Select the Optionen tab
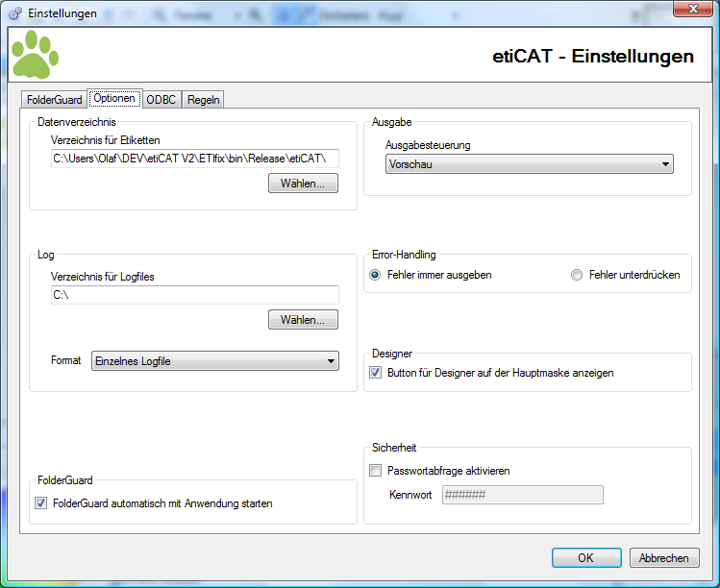Viewport: 720px width, 588px height. 114,98
